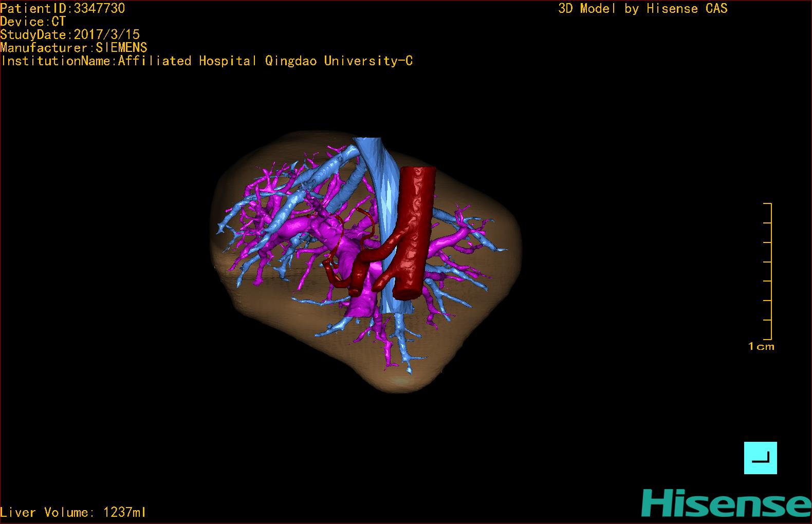Click the 3D Model by Hisense CAS title
Viewport: 812px width, 524px height.
point(643,9)
